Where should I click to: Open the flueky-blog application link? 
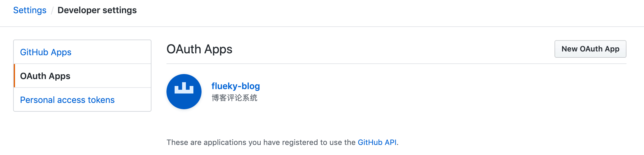point(236,86)
